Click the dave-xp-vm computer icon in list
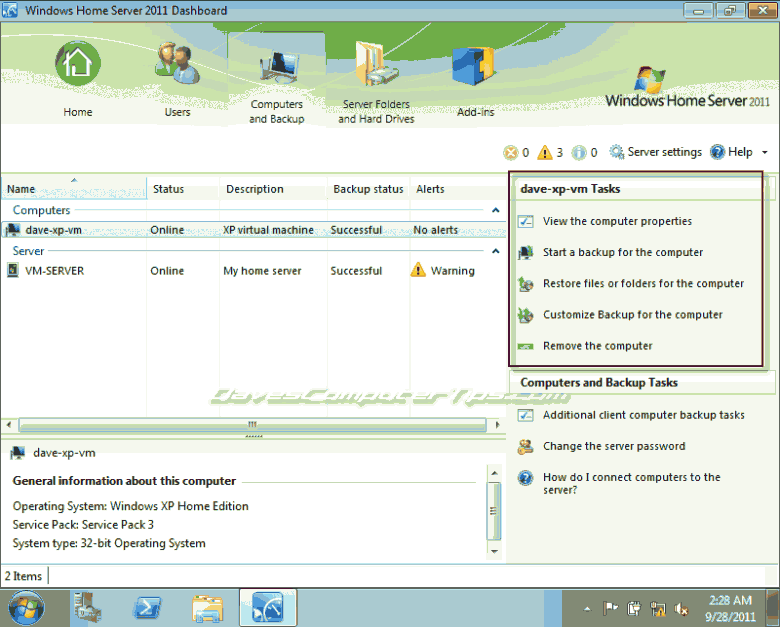Viewport: 780px width, 627px height. point(13,229)
